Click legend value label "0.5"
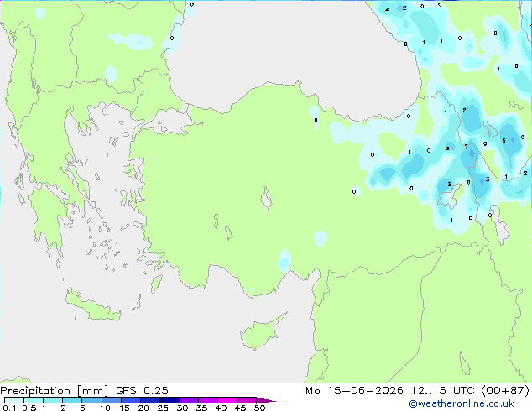The height and width of the screenshot is (411, 532). click(x=29, y=408)
